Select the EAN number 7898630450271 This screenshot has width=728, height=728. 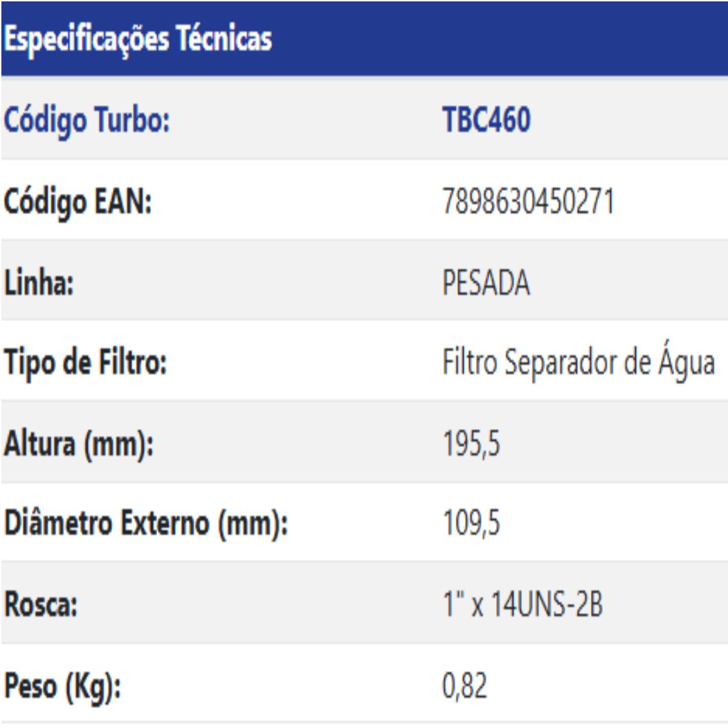(528, 202)
